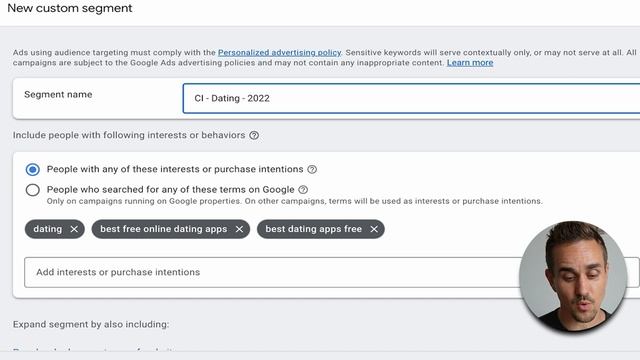Remove the 'dating' keyword chip
The height and width of the screenshot is (360, 640).
point(74,229)
